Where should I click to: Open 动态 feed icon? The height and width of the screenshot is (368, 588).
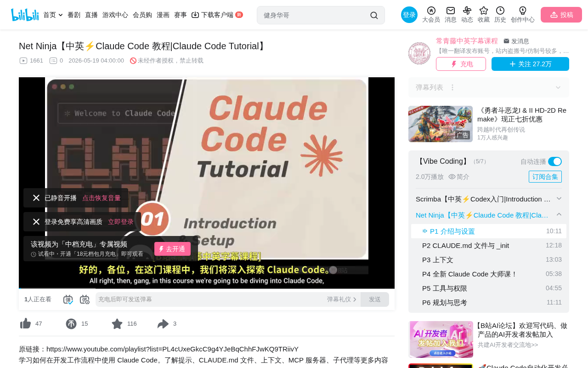click(467, 15)
